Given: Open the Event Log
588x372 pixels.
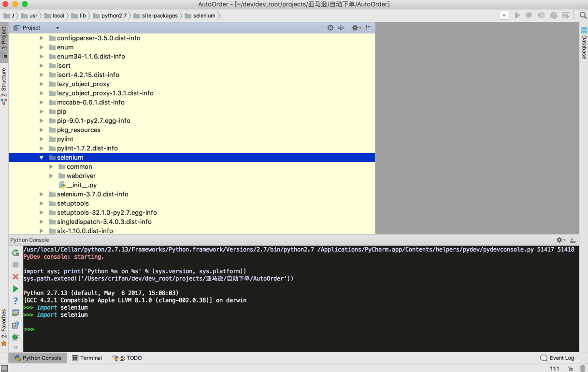Looking at the screenshot, I should click(557, 358).
